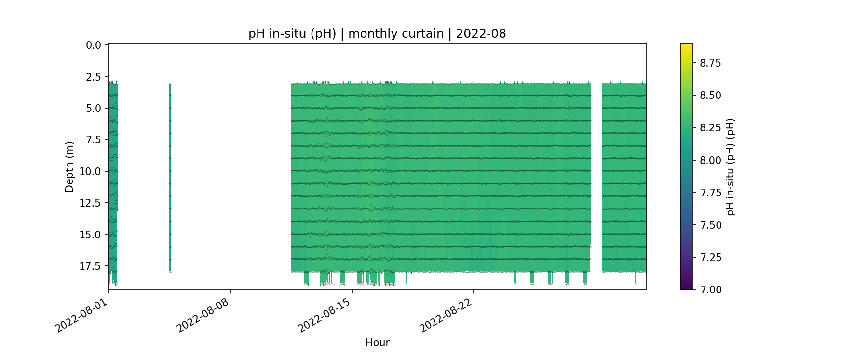This screenshot has height=362, width=868.
Task: Click the 'Depth (m)' y-axis label
Action: [x=69, y=167]
